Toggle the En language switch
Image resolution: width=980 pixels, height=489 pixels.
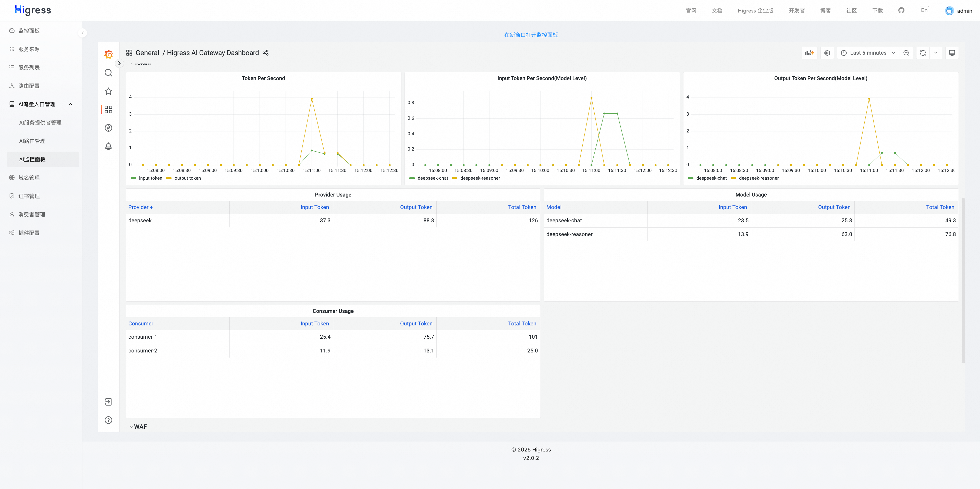(924, 11)
